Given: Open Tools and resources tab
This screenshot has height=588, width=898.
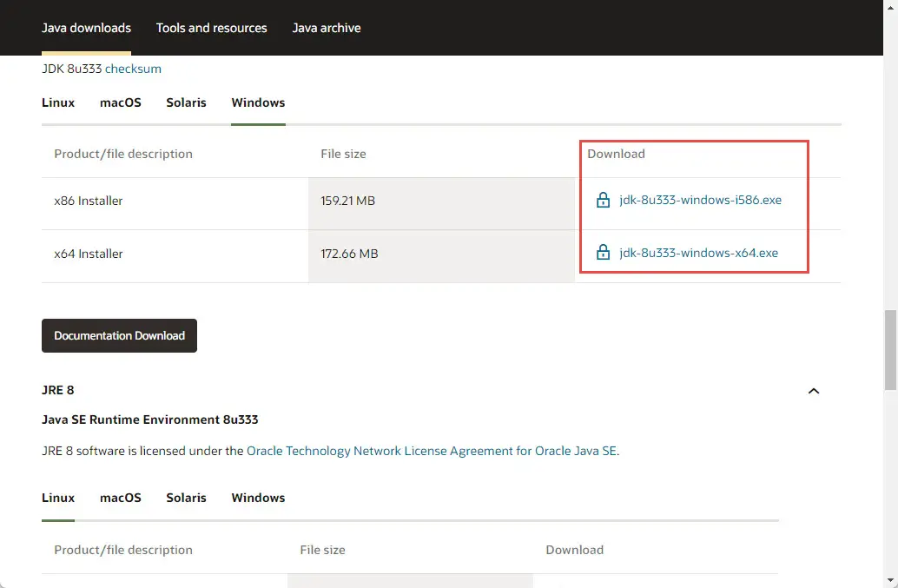Looking at the screenshot, I should [212, 28].
